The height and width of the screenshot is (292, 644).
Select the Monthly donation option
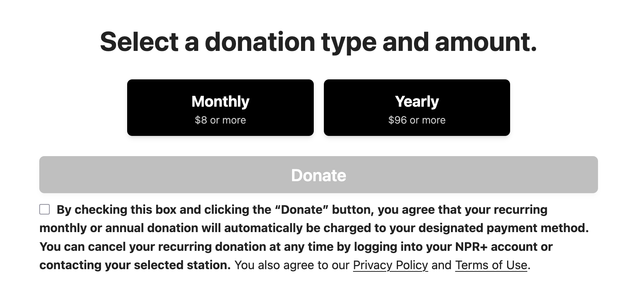(x=220, y=107)
